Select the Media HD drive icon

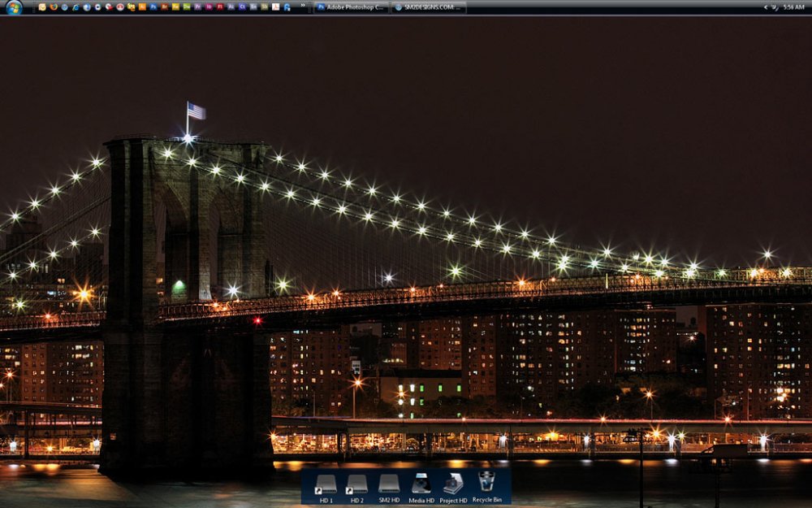click(421, 488)
